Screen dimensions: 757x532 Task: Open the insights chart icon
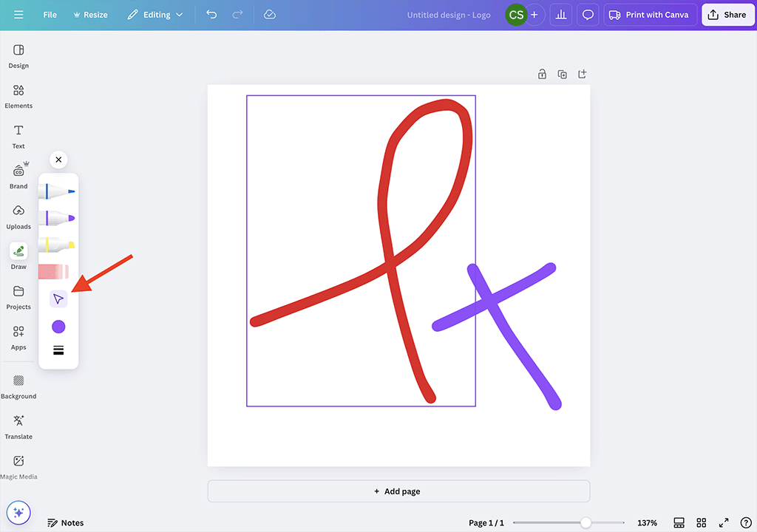[560, 15]
